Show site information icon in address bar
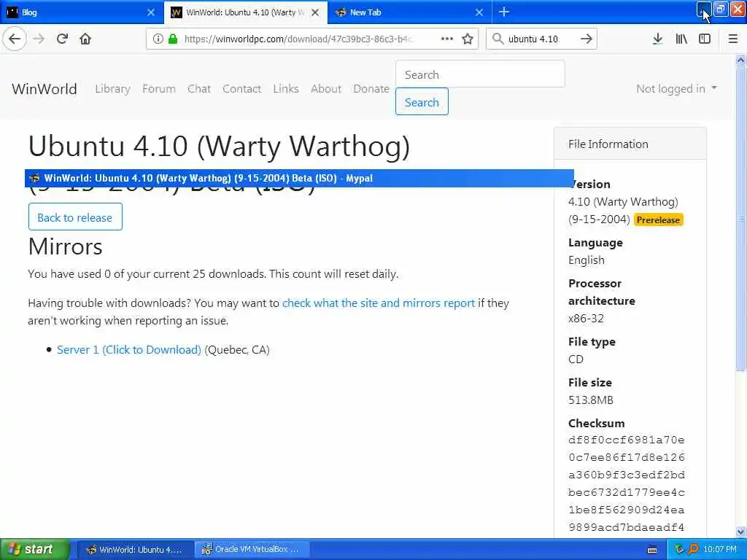Viewport: 747px width, 560px height. pos(158,39)
